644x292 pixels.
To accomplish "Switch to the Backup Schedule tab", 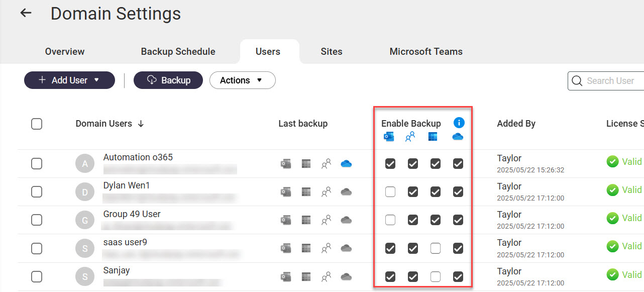I will pos(178,52).
